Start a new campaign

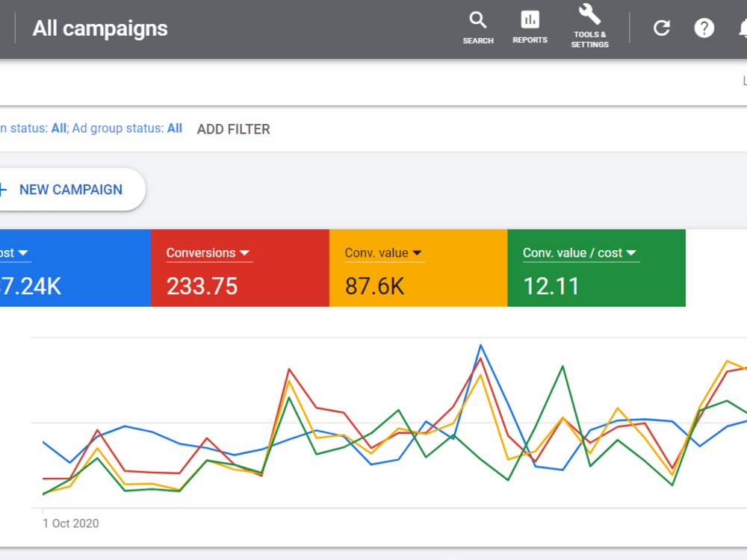click(70, 190)
